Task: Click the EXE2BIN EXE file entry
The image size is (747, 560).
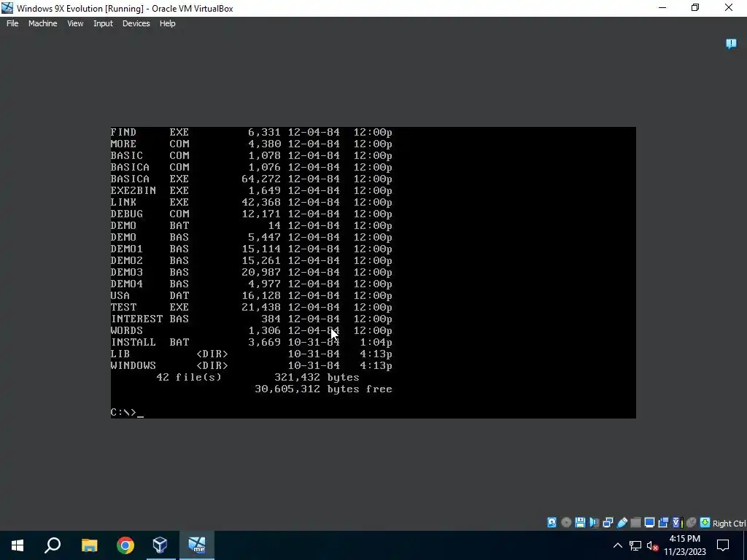Action: click(x=251, y=190)
